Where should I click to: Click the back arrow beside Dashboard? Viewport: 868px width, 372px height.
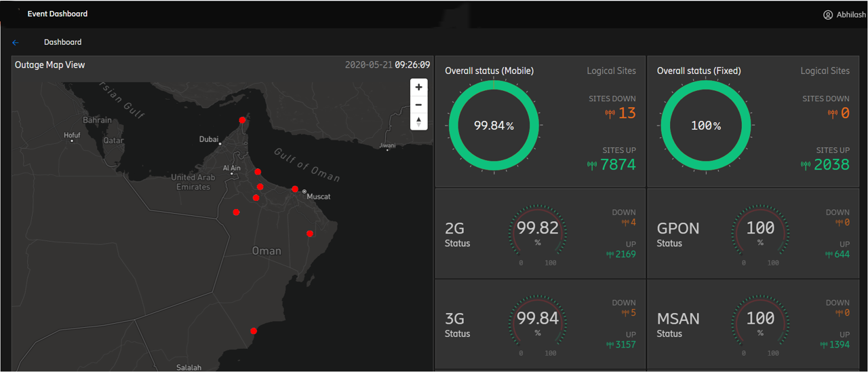click(16, 42)
